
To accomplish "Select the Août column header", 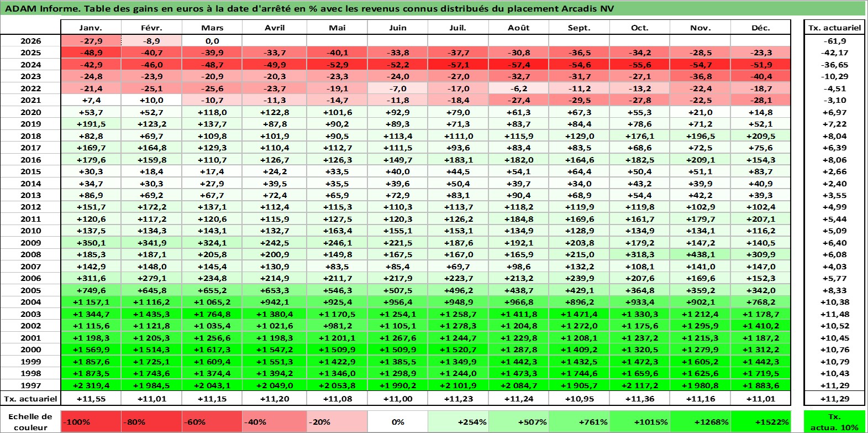I will pos(519,28).
